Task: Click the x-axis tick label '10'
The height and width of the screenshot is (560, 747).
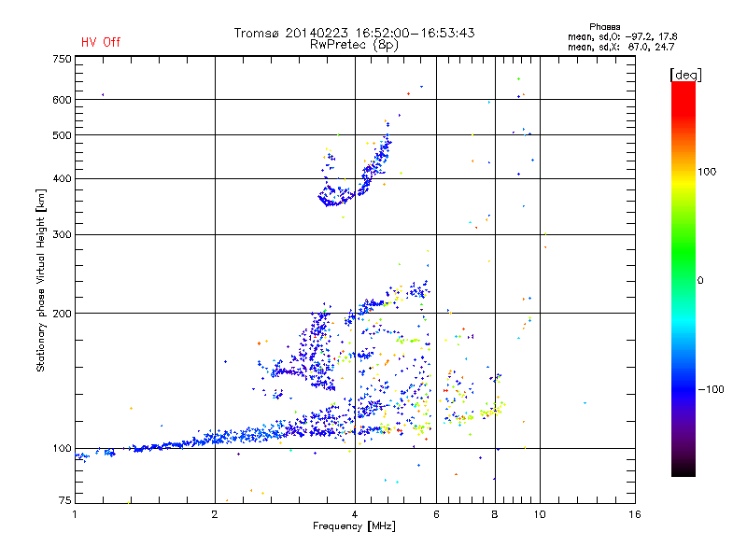Action: tap(540, 514)
